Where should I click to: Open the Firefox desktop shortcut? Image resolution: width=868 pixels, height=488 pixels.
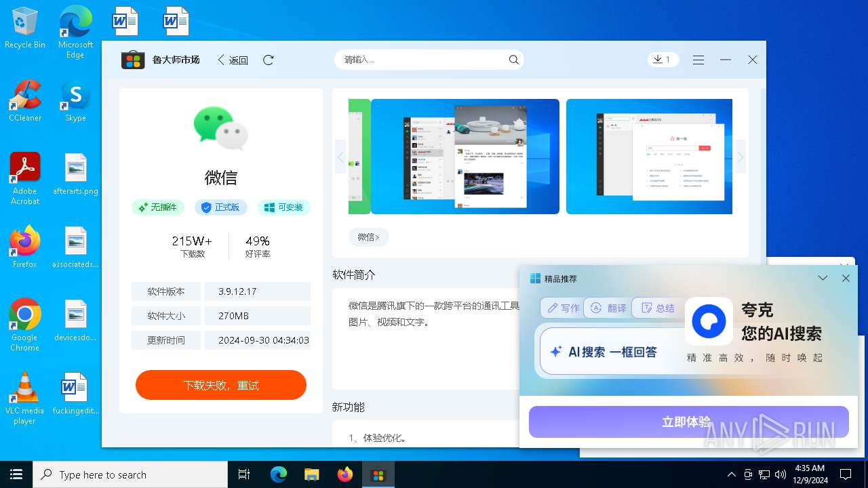25,247
